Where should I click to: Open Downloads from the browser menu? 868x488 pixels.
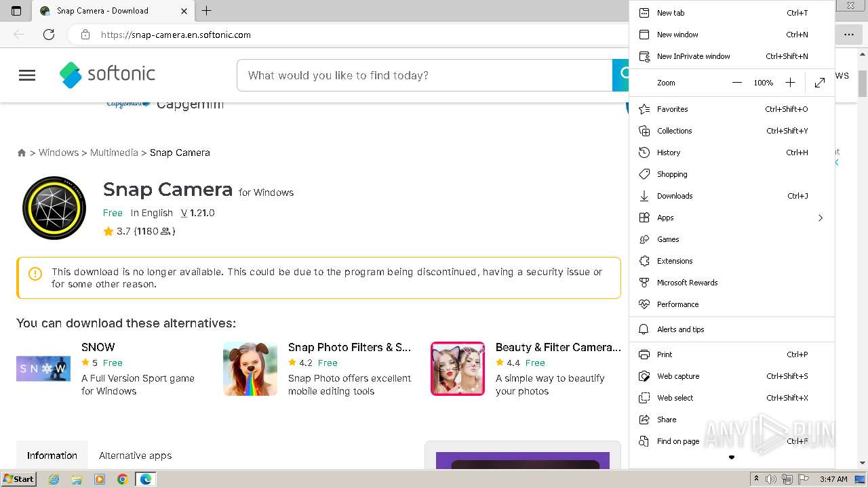click(x=732, y=196)
